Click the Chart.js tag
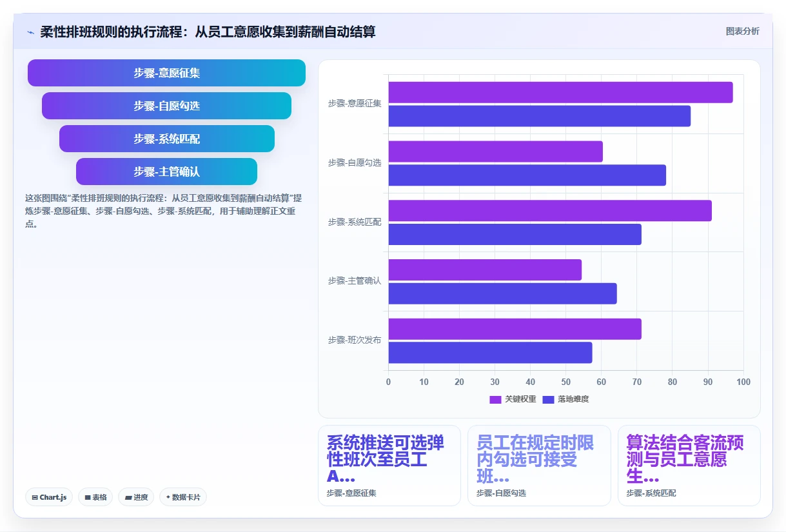The image size is (786, 532). point(49,497)
